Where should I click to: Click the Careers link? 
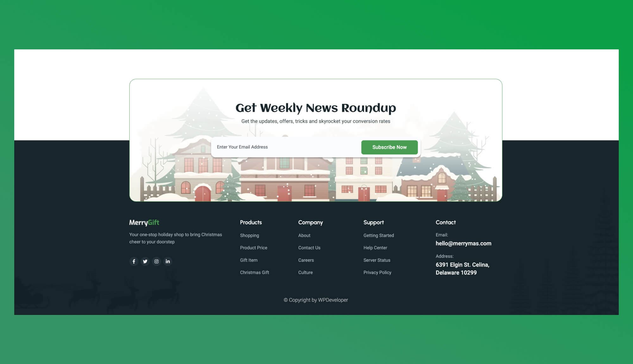pyautogui.click(x=306, y=260)
